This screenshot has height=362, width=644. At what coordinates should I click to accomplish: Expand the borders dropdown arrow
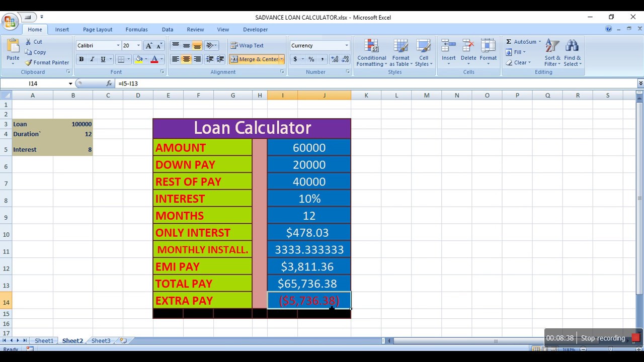click(x=128, y=59)
